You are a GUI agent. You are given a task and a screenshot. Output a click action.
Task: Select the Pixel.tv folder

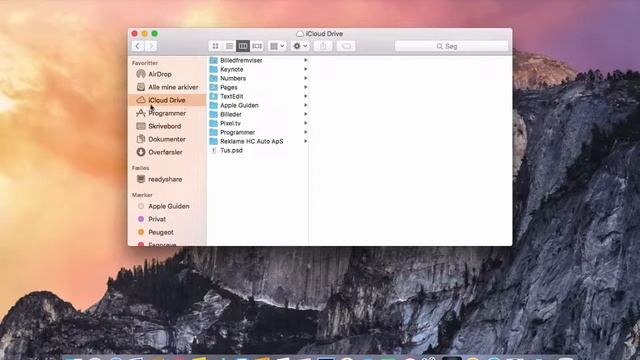pyautogui.click(x=258, y=123)
